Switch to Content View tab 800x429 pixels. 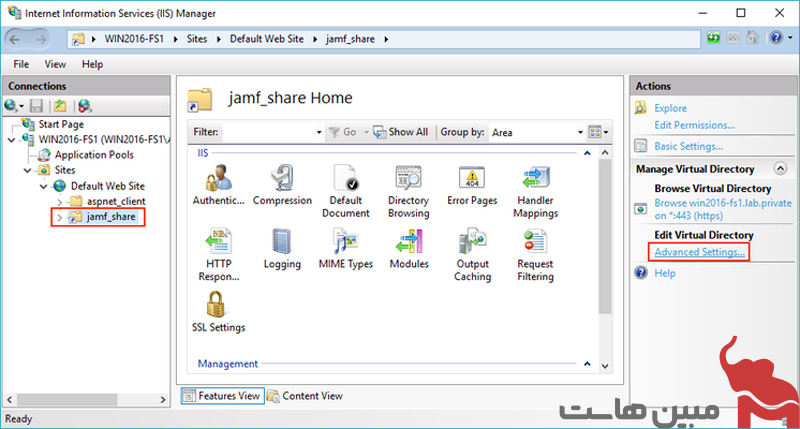coord(305,396)
